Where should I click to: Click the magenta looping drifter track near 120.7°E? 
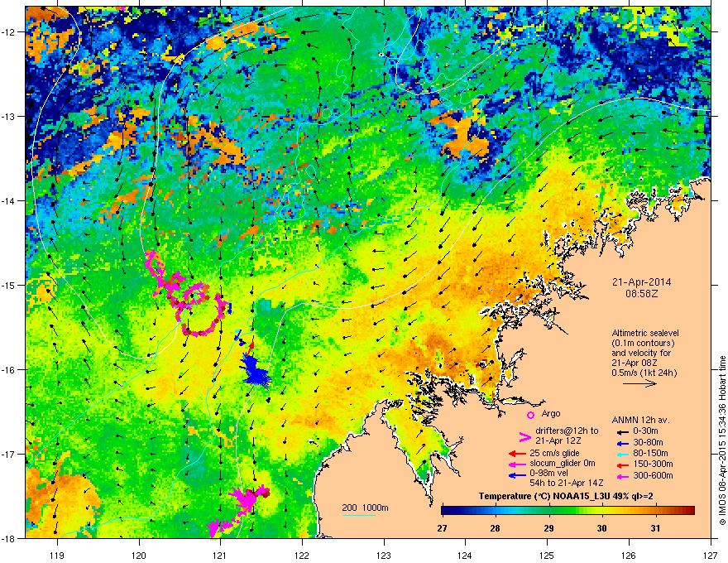pos(187,295)
